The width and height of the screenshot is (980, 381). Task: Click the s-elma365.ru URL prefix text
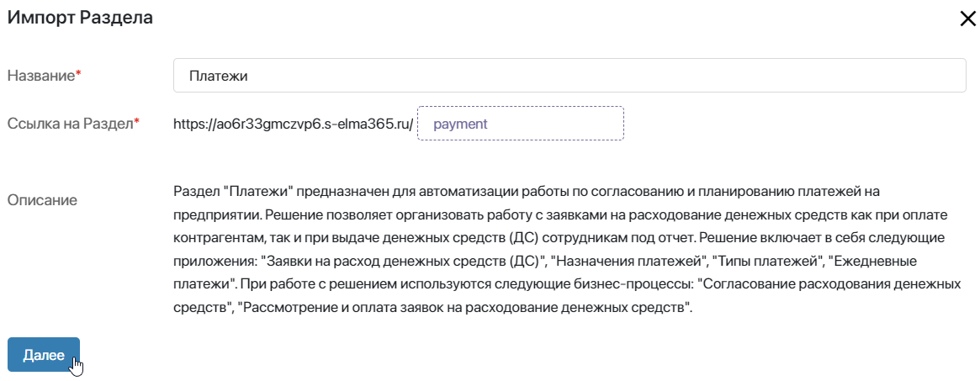coord(293,124)
